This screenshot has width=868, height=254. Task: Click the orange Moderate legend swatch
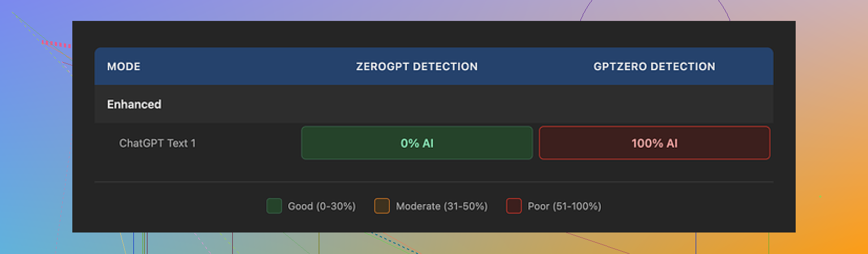[x=382, y=206]
